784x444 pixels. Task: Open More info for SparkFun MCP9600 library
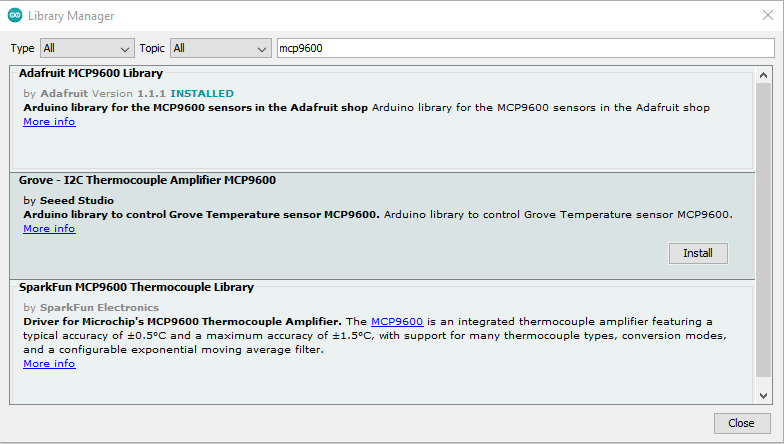49,364
